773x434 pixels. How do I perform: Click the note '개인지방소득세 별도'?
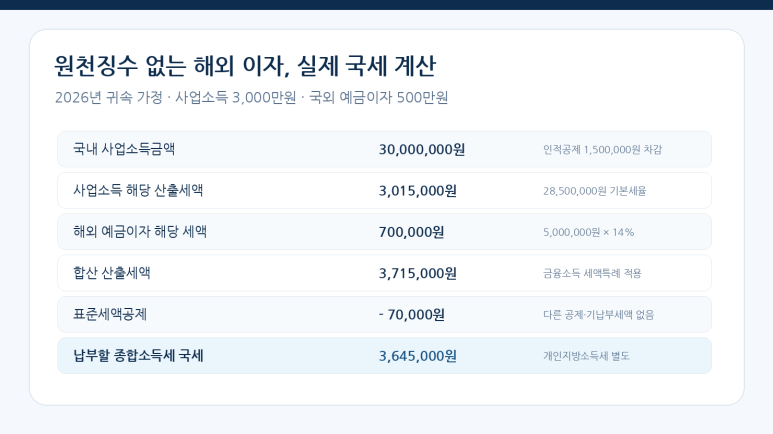[x=586, y=356]
